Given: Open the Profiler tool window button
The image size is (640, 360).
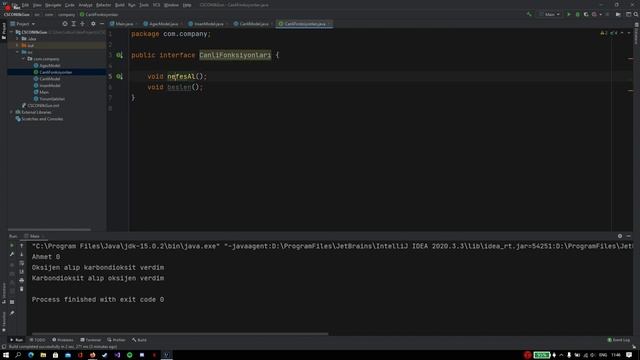Looking at the screenshot, I should [x=117, y=340].
